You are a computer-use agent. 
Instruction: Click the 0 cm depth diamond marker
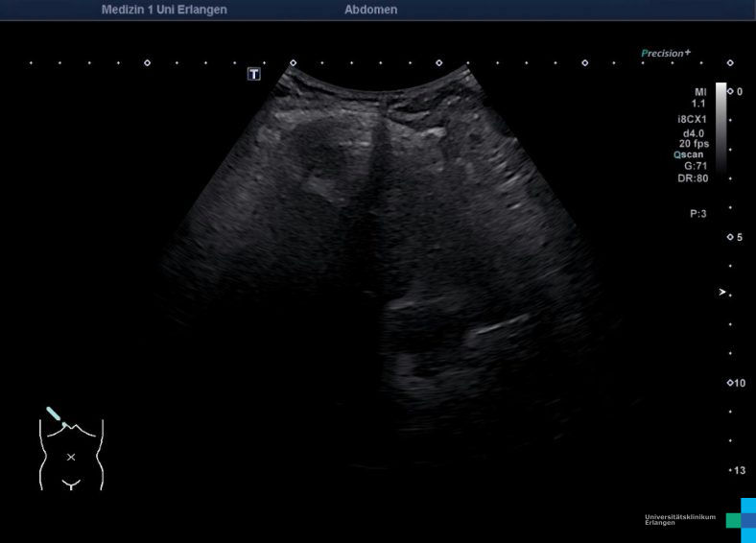(730, 91)
